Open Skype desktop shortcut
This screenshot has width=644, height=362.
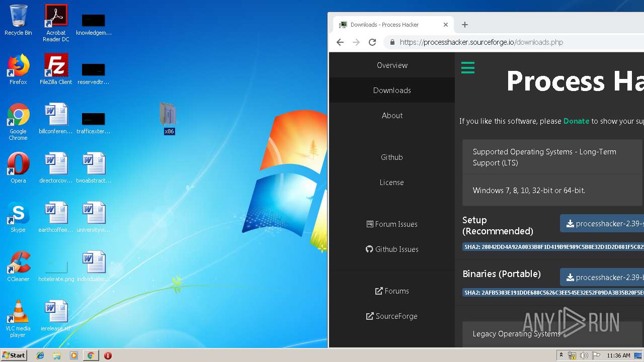18,217
